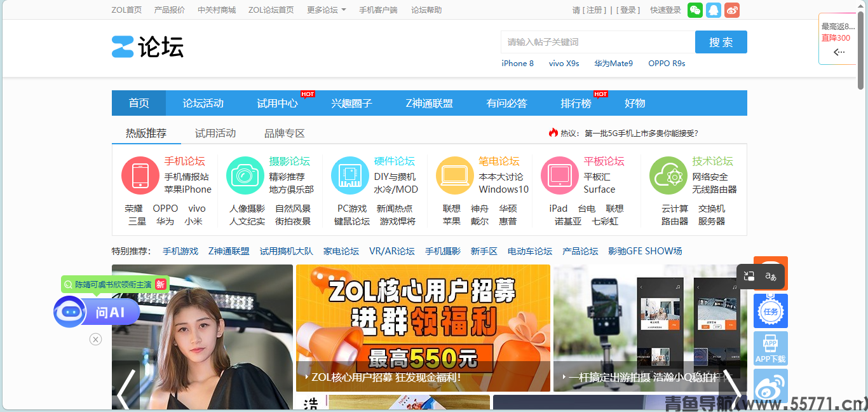Open the phone gimbal article thumbnail
This screenshot has height=412, width=868.
point(650,328)
